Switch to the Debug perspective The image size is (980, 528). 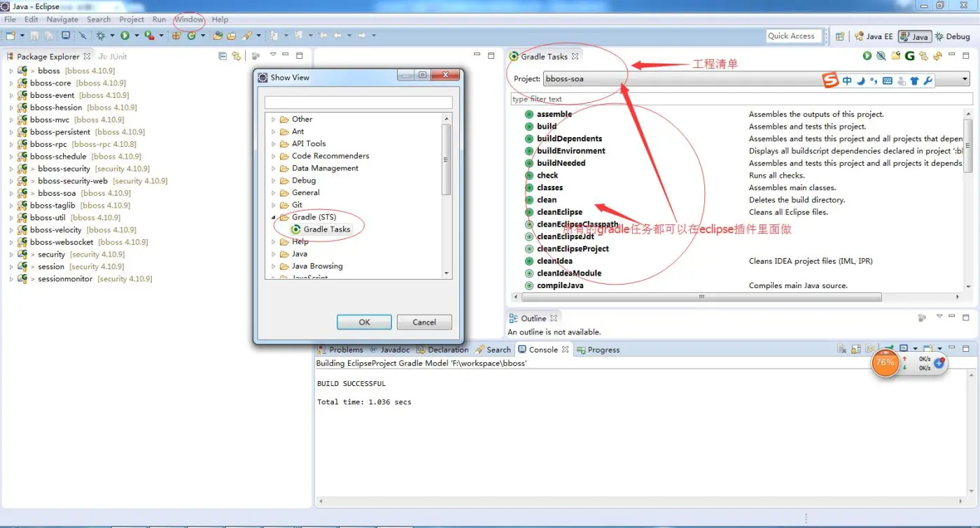tap(952, 36)
